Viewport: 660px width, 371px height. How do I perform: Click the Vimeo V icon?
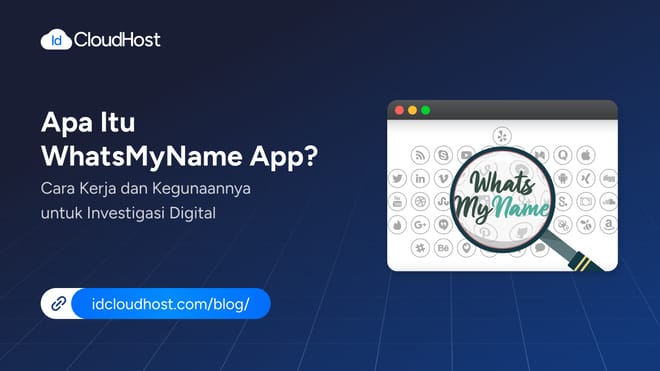(443, 178)
